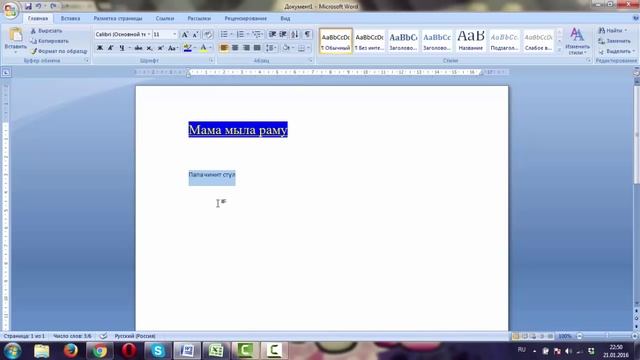
Task: Apply the Название title style
Action: pyautogui.click(x=471, y=41)
